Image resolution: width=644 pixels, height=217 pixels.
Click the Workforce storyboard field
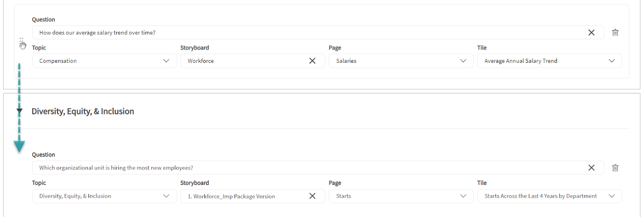click(242, 61)
